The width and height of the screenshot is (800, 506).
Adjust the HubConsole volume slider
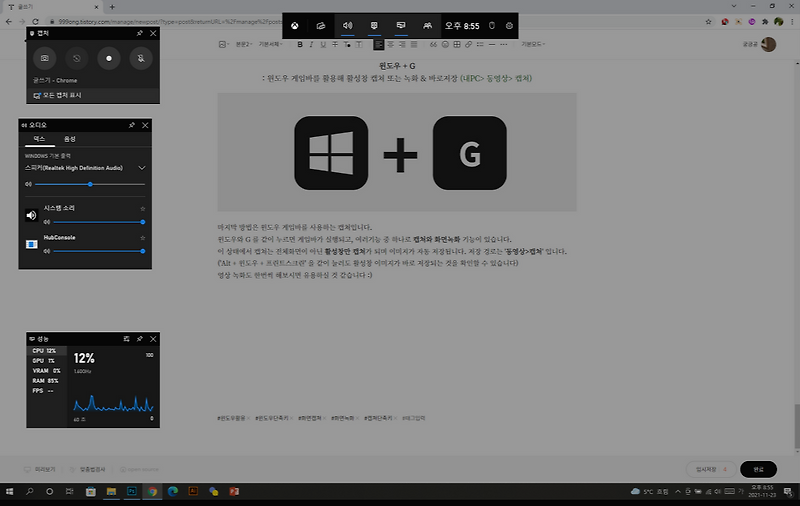coord(98,251)
